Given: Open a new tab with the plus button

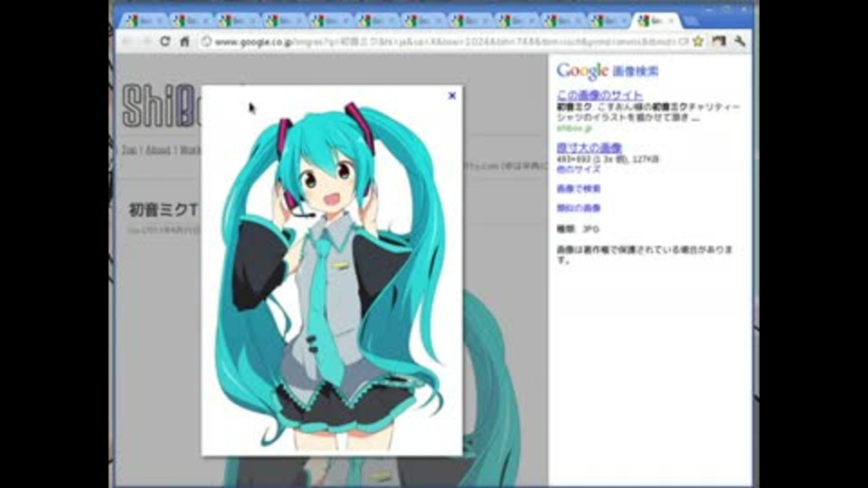Looking at the screenshot, I should pyautogui.click(x=690, y=21).
